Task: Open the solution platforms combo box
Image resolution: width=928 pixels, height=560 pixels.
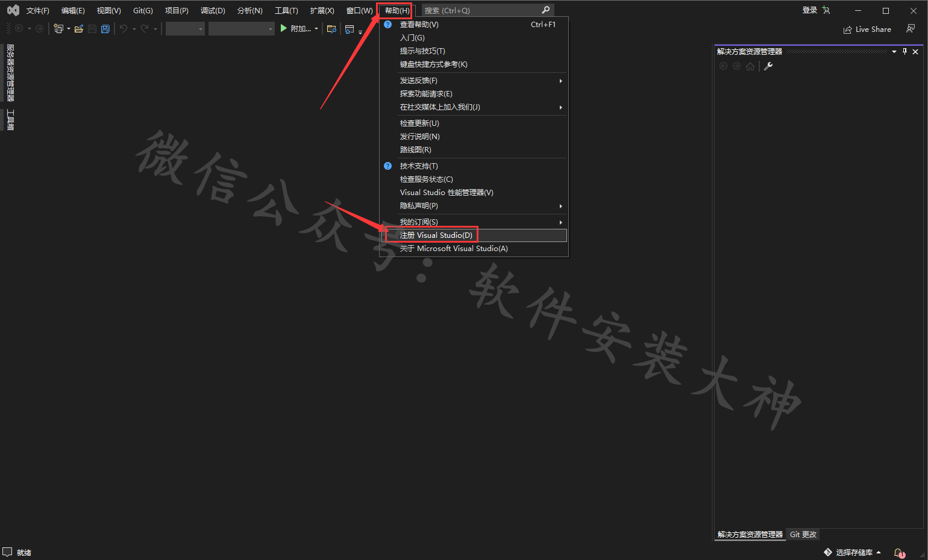Action: pos(242,28)
